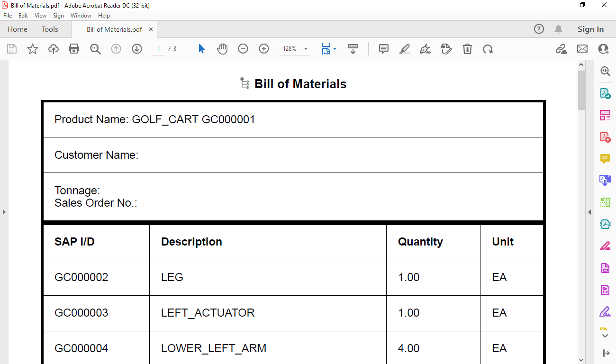The width and height of the screenshot is (616, 364).
Task: Click the Print file icon
Action: (74, 49)
